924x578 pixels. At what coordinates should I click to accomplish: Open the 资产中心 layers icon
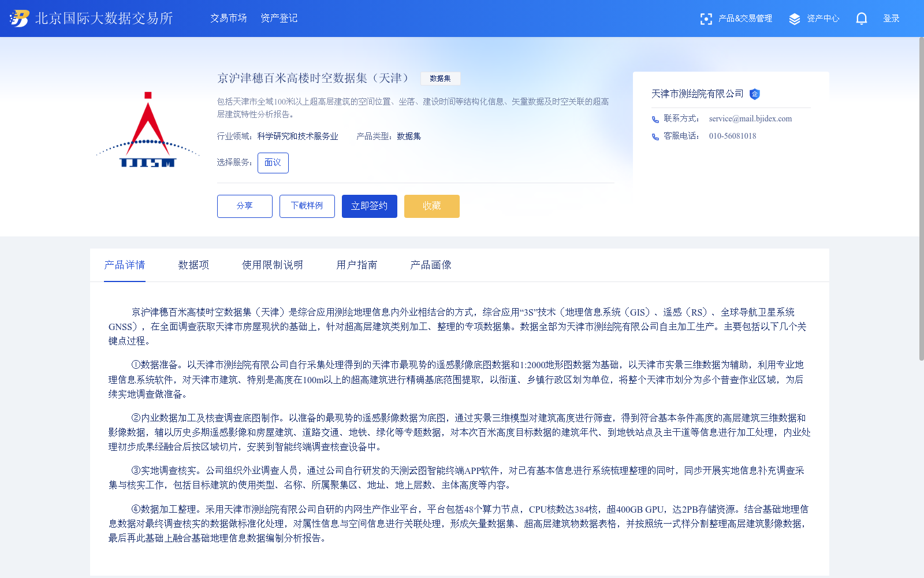click(795, 19)
